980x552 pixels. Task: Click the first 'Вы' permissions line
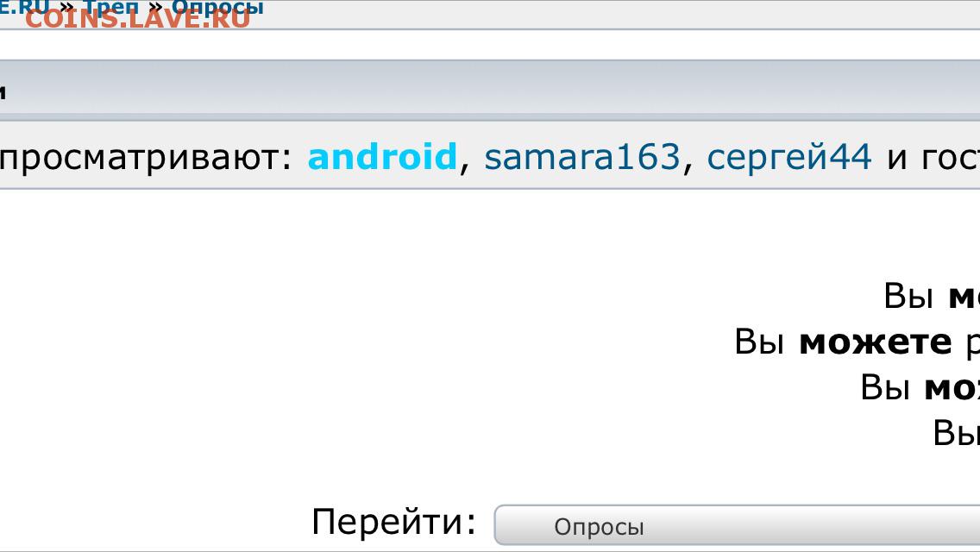[931, 296]
